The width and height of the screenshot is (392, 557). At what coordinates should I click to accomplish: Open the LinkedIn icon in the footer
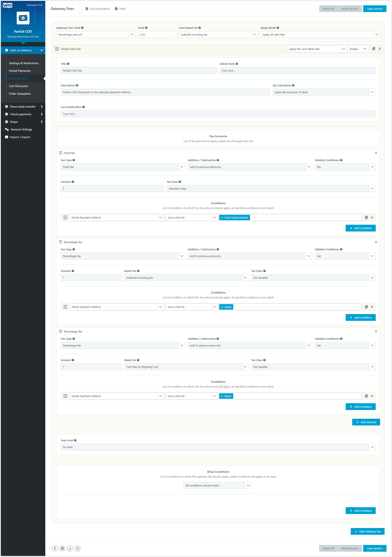[x=62, y=548]
